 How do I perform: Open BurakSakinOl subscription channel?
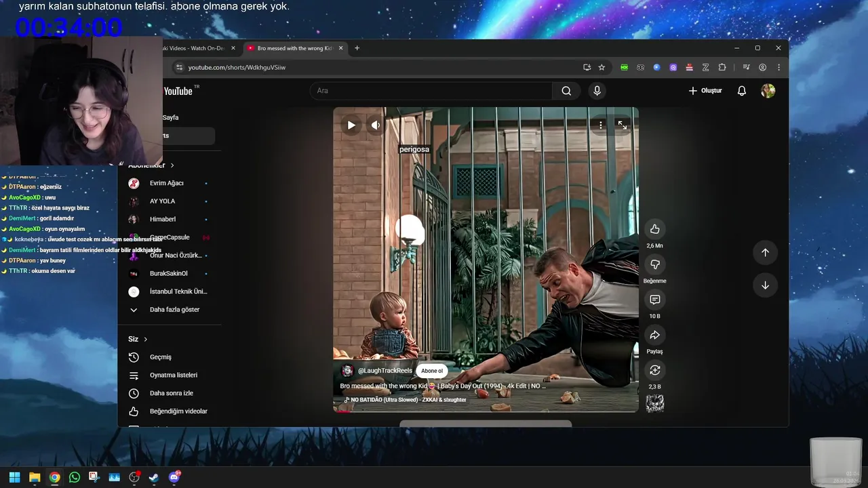coord(169,274)
